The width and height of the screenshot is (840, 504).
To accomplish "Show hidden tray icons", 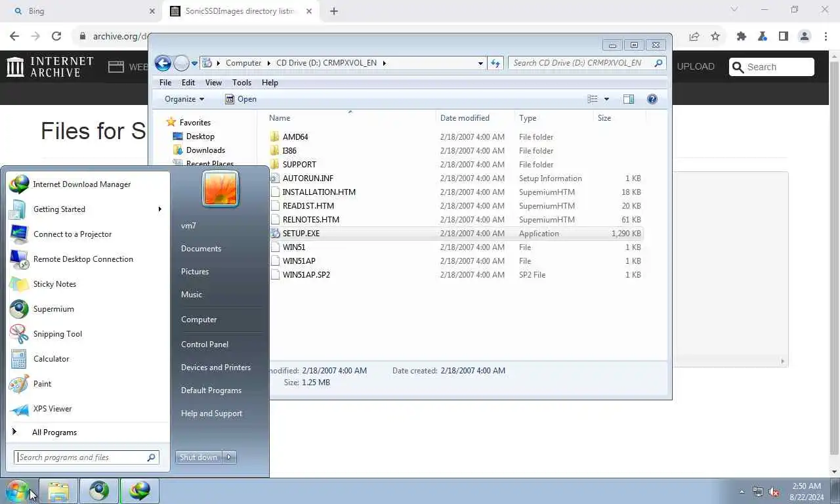I will [x=742, y=492].
